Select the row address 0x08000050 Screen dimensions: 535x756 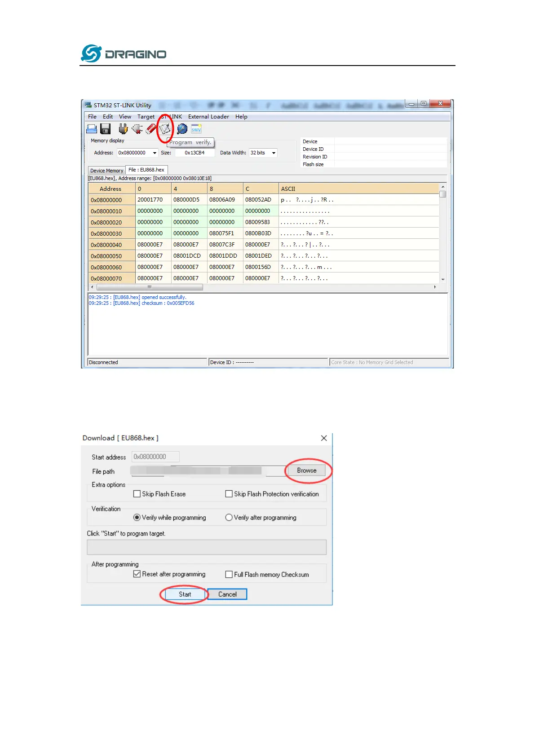coord(112,256)
